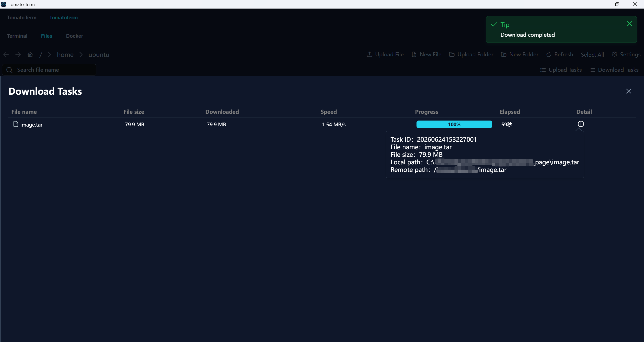Click Upload File button
Screen dimensions: 644x342
(385, 55)
